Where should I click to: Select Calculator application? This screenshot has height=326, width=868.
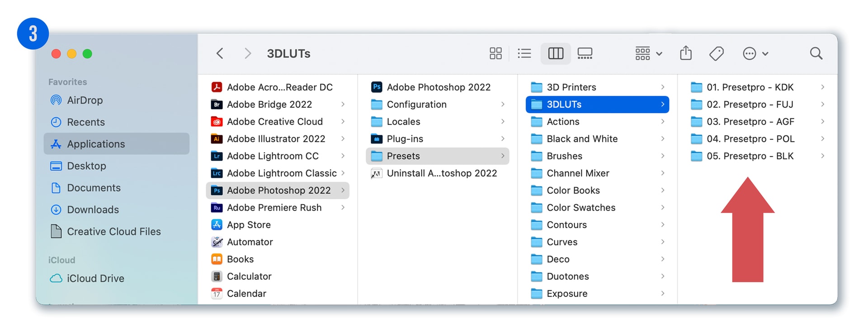pos(278,276)
